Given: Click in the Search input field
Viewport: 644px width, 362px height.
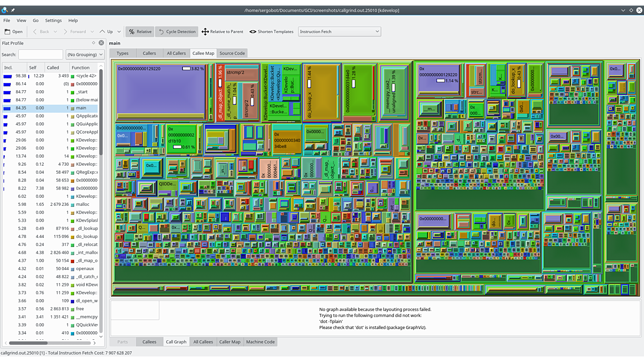Looking at the screenshot, I should [x=41, y=55].
